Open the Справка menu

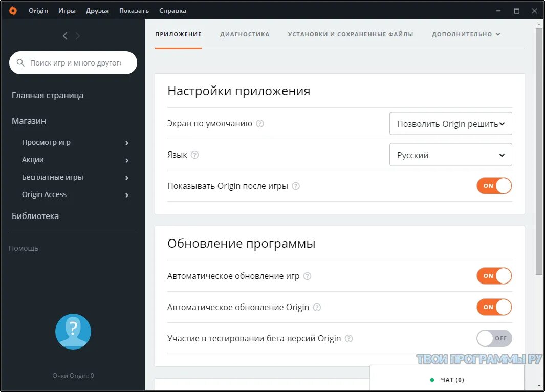pos(172,11)
